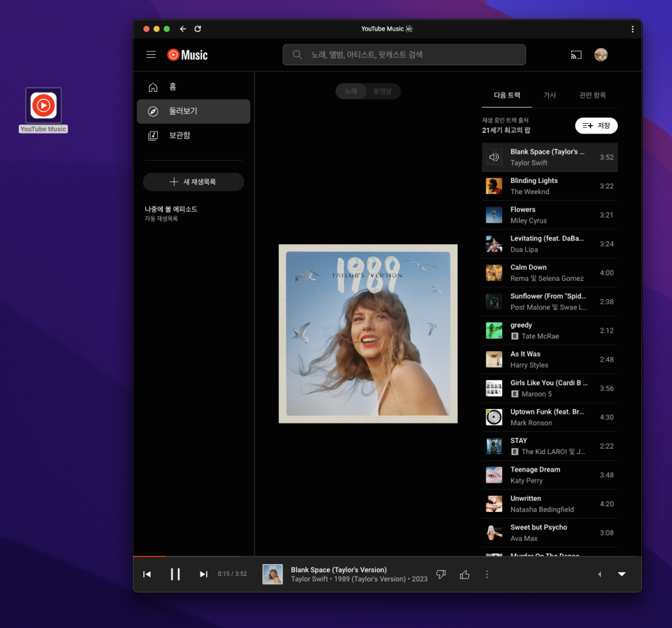The height and width of the screenshot is (628, 672).
Task: Play Blinding Lights by The Weeknd
Action: point(550,186)
